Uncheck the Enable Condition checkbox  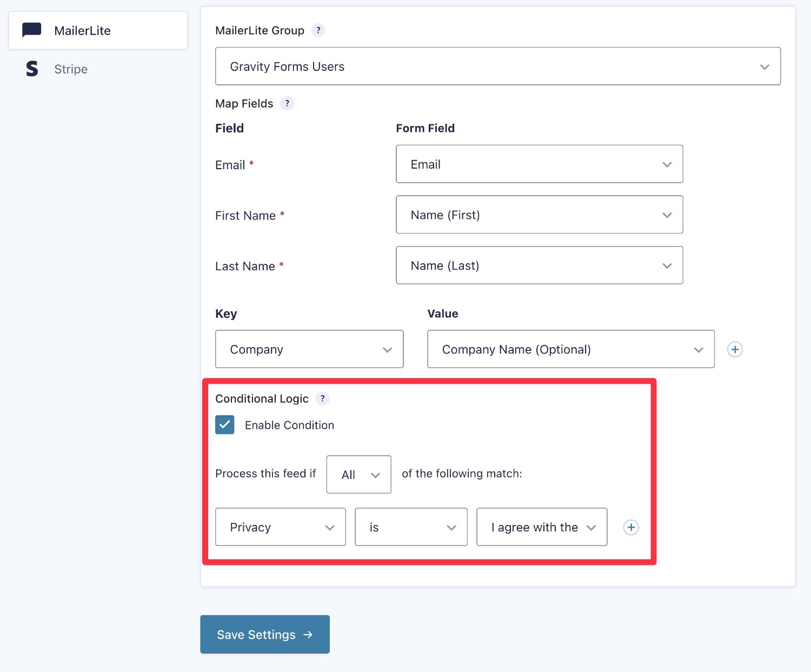coord(225,425)
